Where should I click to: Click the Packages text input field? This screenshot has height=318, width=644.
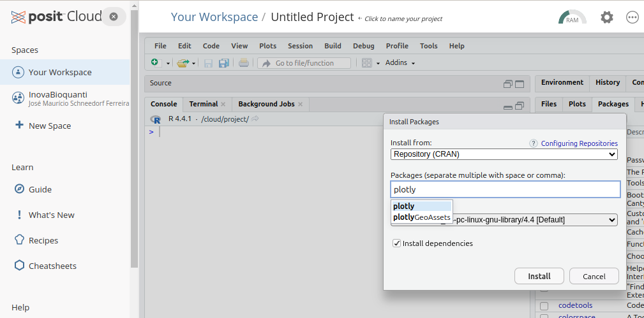pos(505,189)
